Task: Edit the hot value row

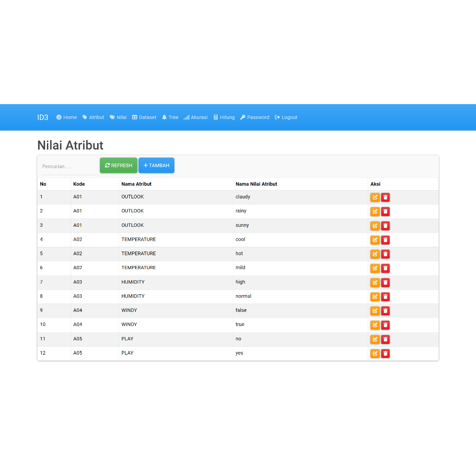Action: 375,254
